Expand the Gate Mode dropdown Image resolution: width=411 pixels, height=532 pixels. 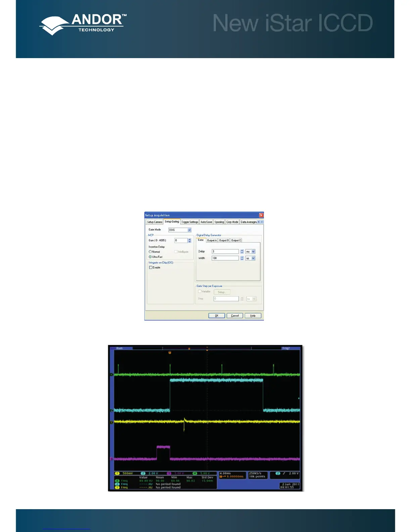tap(189, 230)
